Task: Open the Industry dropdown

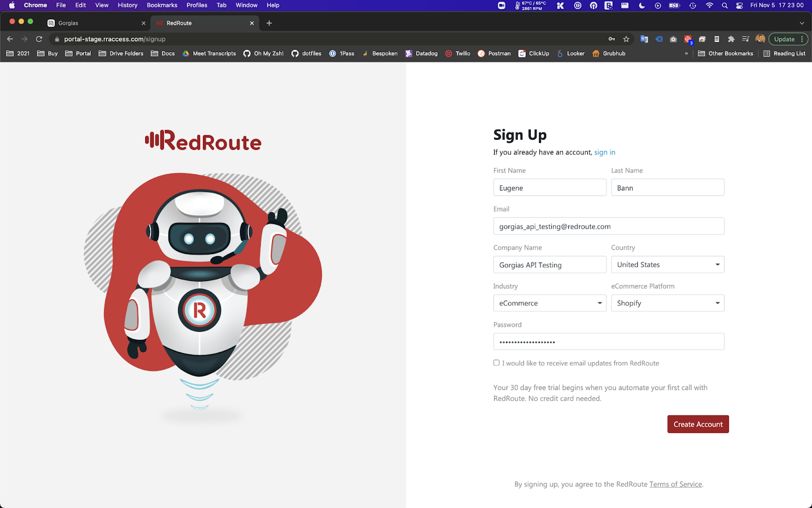Action: (x=550, y=303)
